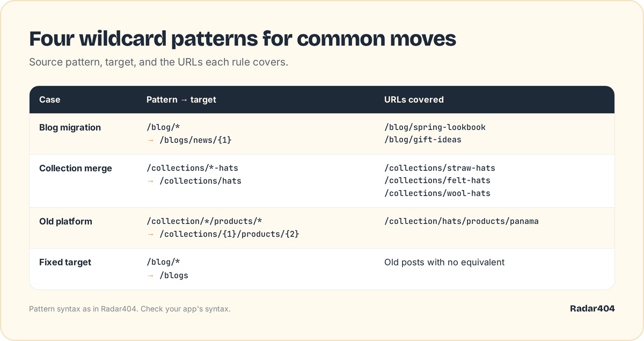Click the "/blog/gift-ideas" URL
Viewport: 644px width, 341px height.
423,140
